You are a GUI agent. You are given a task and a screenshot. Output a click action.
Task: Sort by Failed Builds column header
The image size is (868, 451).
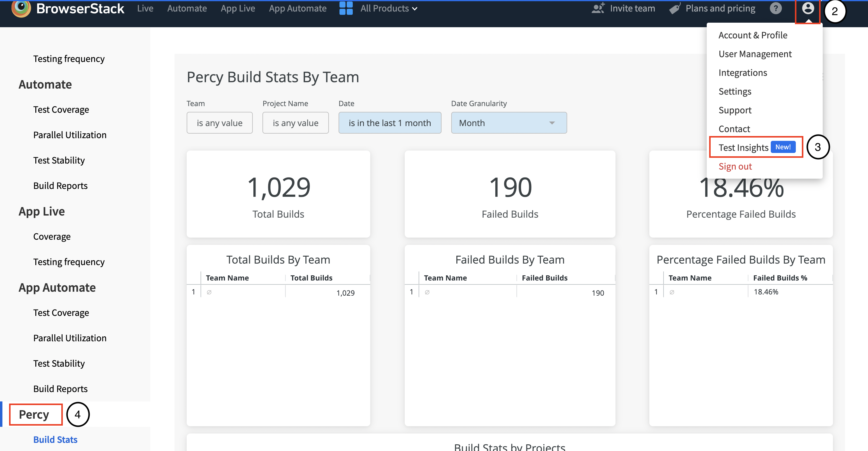(x=544, y=277)
